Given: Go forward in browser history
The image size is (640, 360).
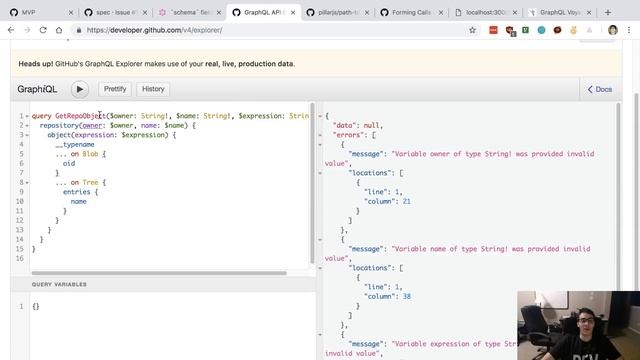Looking at the screenshot, I should [27, 30].
